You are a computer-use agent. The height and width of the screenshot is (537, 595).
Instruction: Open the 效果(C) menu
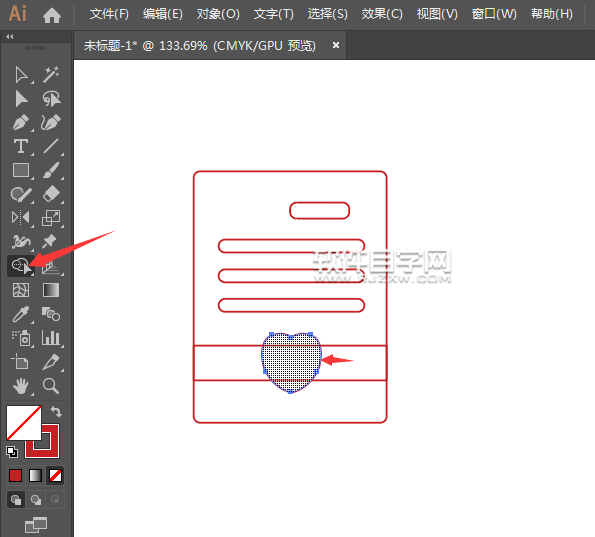[x=382, y=14]
